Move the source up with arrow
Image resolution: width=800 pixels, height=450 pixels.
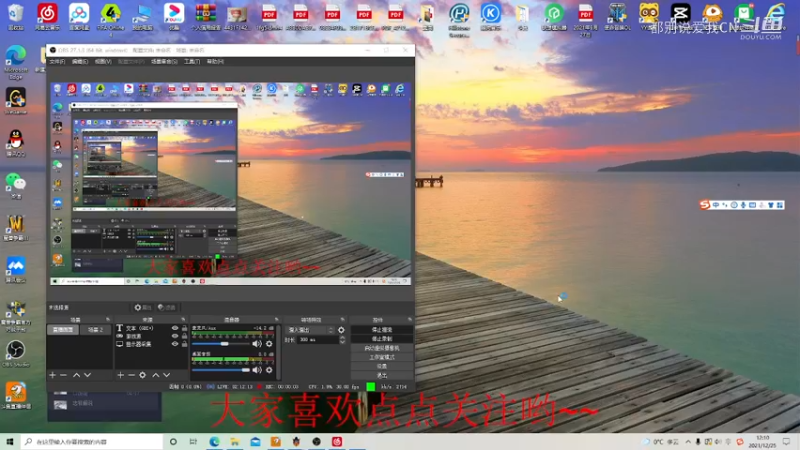point(156,375)
